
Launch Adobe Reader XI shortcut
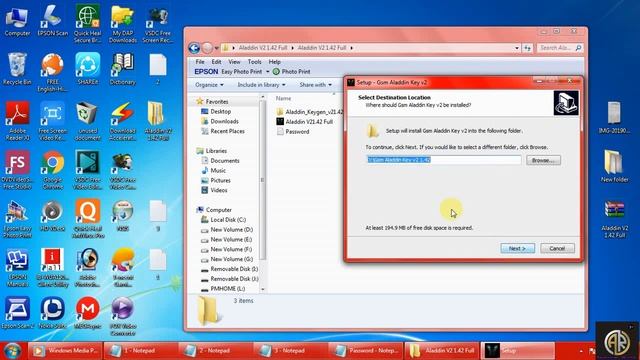click(17, 121)
